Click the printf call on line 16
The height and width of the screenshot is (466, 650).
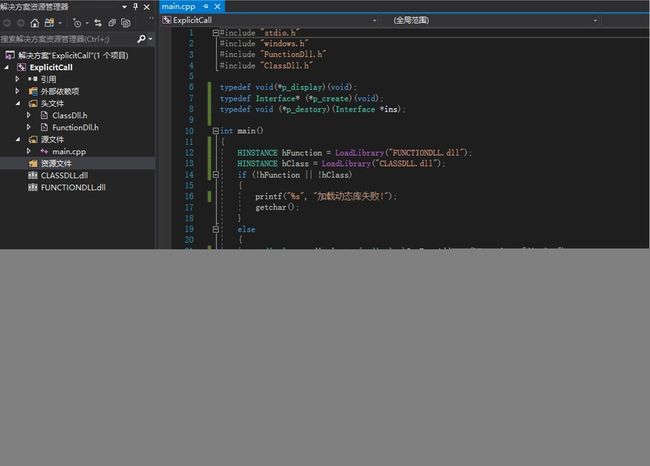[x=269, y=196]
